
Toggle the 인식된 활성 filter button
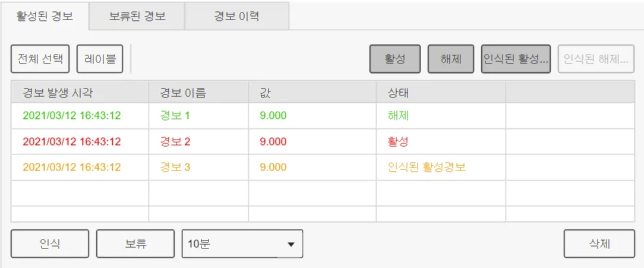coord(516,59)
